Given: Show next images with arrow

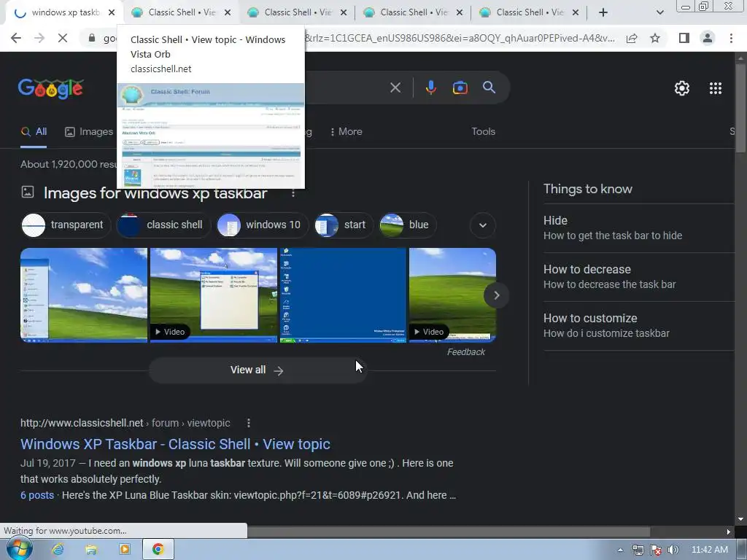Looking at the screenshot, I should point(496,295).
